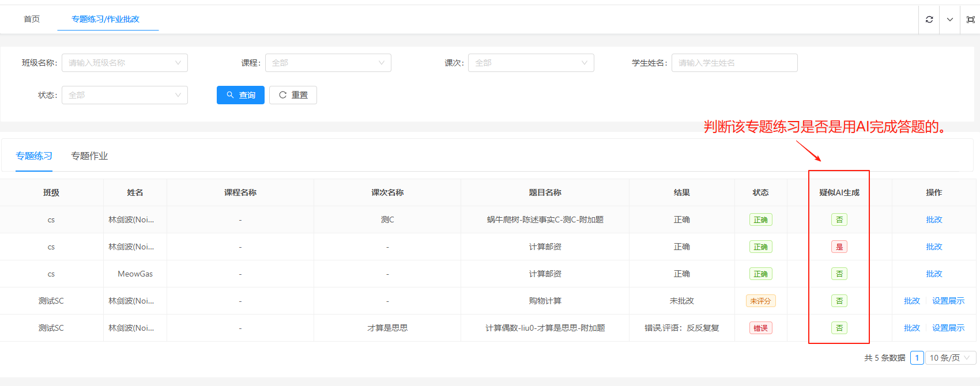The height and width of the screenshot is (386, 980).
Task: Click the refresh icon in top bar
Action: click(929, 20)
